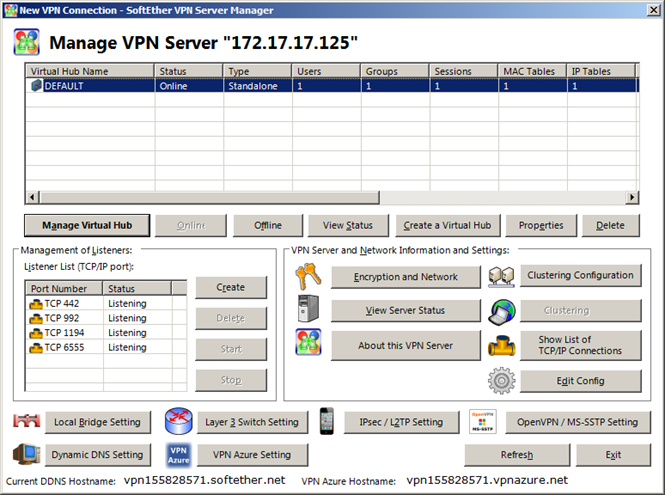Click the monitor icon for Dynamic DNS
This screenshot has height=495, width=665.
coord(26,454)
